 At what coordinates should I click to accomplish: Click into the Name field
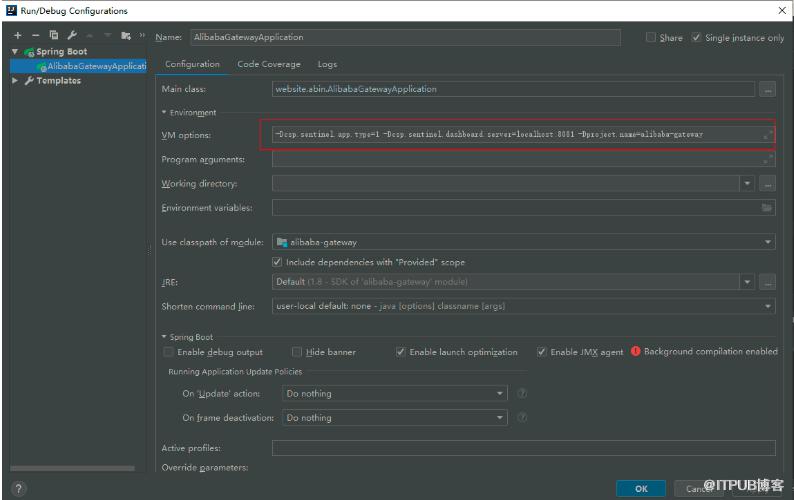406,37
